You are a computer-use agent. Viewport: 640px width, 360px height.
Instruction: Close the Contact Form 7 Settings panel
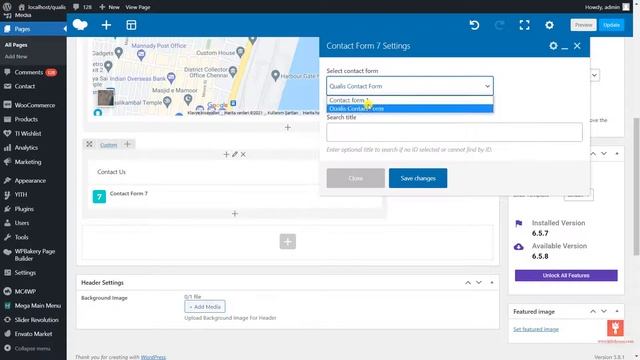click(577, 46)
